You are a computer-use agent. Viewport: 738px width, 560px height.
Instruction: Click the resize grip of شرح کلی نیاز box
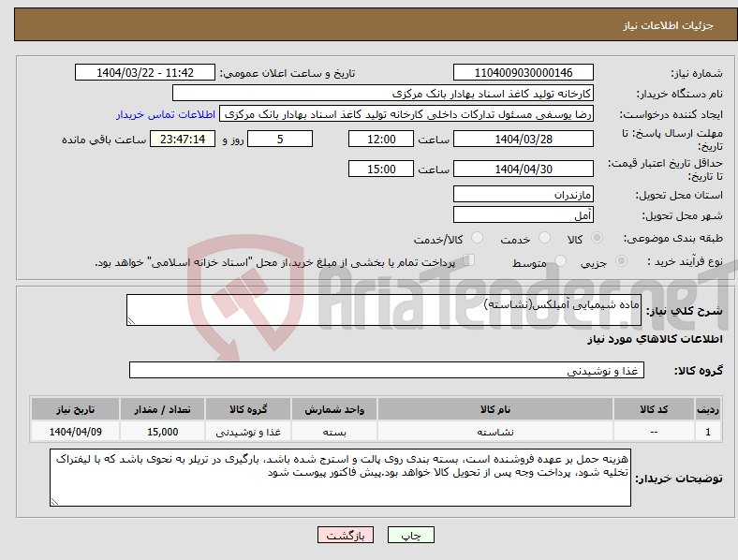pos(131,321)
